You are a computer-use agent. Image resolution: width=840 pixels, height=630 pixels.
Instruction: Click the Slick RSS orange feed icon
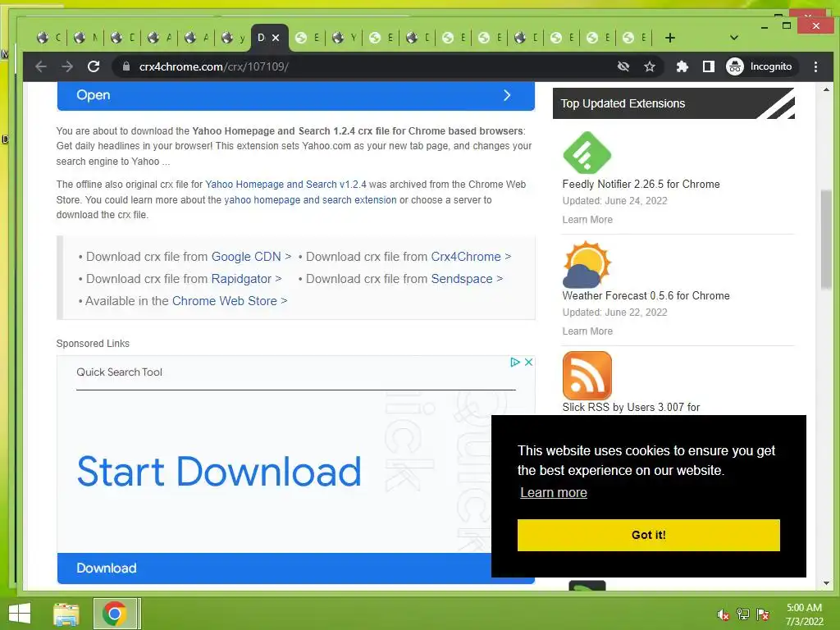coord(587,376)
